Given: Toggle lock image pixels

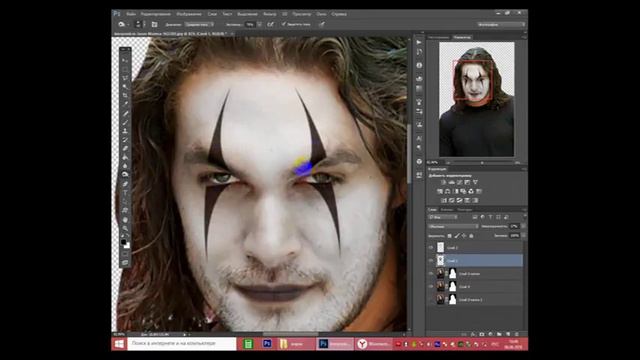Looking at the screenshot, I should pyautogui.click(x=457, y=236).
